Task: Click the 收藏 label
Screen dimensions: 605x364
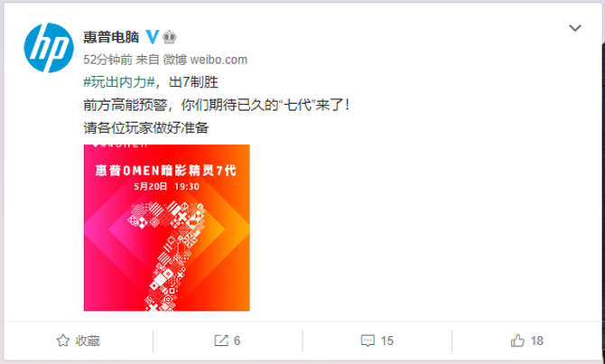Action: 88,341
